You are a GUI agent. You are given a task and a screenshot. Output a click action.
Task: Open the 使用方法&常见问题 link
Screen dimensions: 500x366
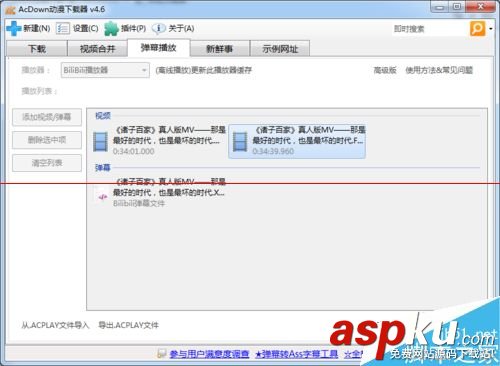coord(439,70)
